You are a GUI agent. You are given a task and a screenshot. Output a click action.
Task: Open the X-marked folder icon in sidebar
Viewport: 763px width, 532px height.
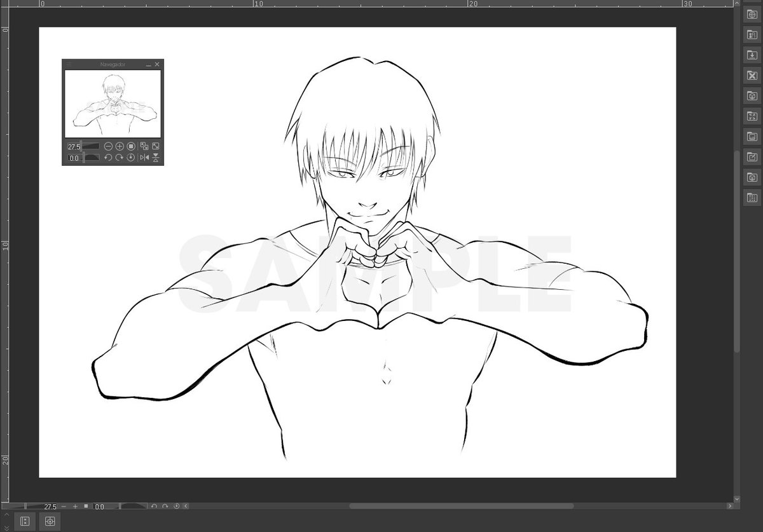pos(752,75)
